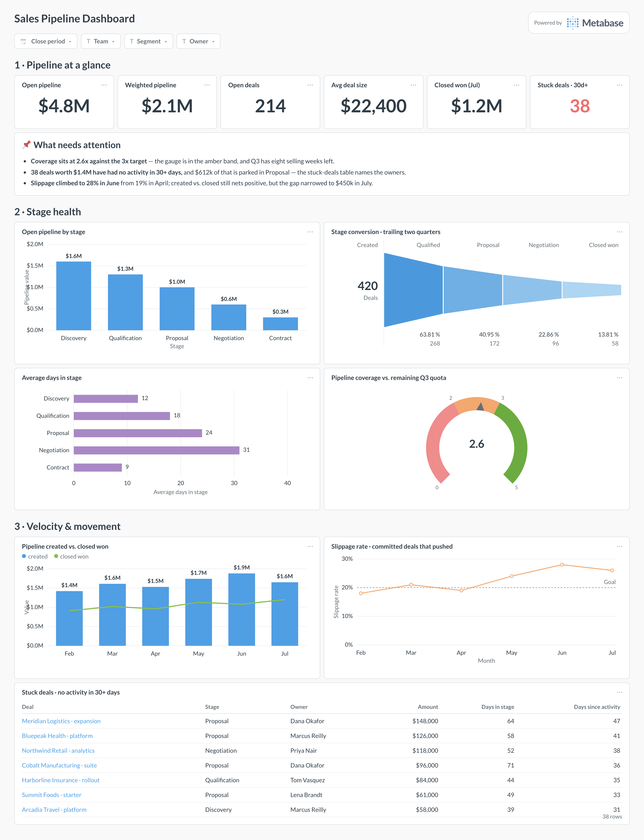Open the ellipsis menu on Open pipeline by stage chart
This screenshot has width=644, height=840.
(x=310, y=232)
